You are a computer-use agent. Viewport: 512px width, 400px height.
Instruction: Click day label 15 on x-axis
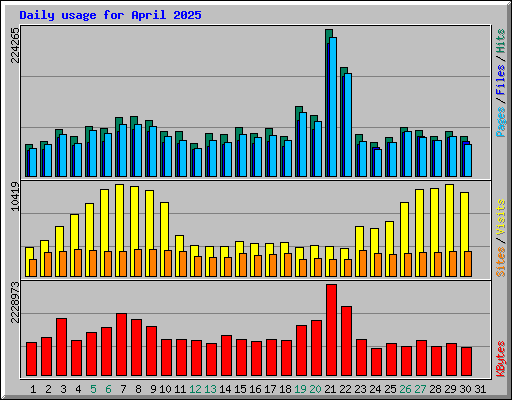[240, 389]
